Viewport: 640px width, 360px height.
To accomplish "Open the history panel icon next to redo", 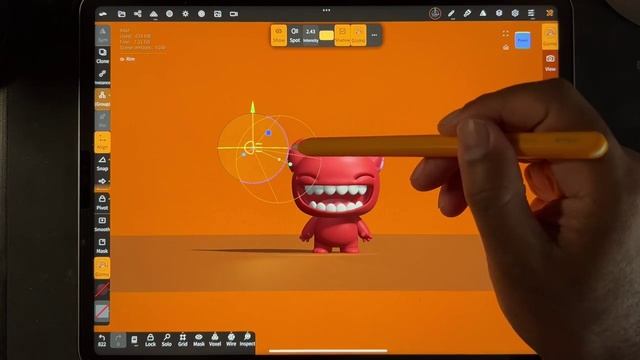I will click(134, 340).
